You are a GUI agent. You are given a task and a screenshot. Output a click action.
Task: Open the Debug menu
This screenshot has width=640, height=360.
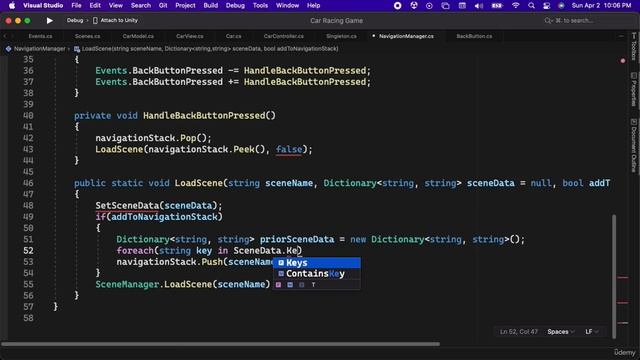pyautogui.click(x=235, y=6)
